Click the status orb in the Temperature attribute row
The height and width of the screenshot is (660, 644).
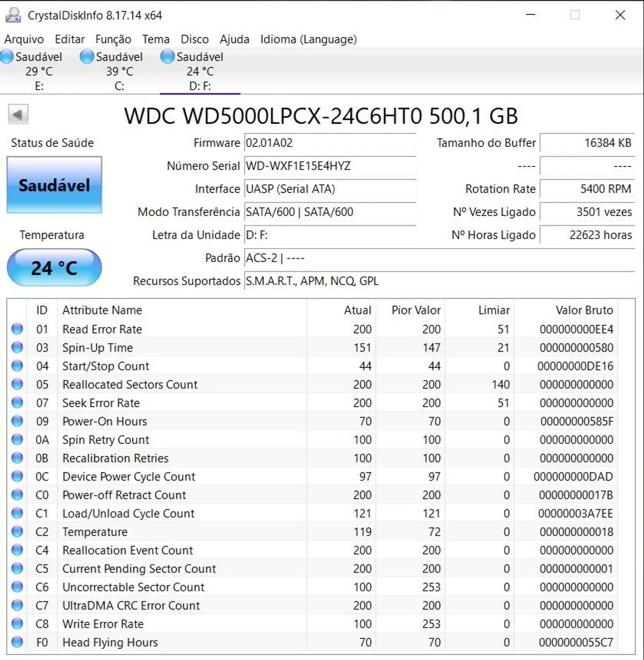(17, 532)
